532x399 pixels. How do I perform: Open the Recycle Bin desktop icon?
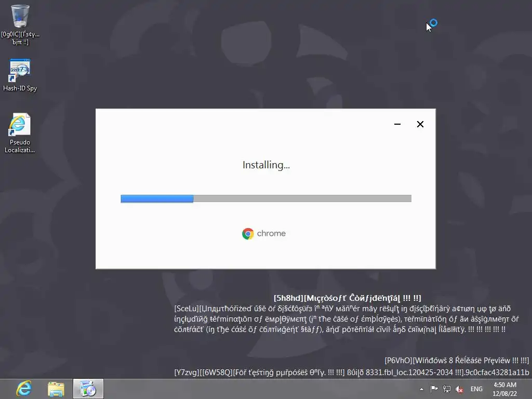(20, 24)
